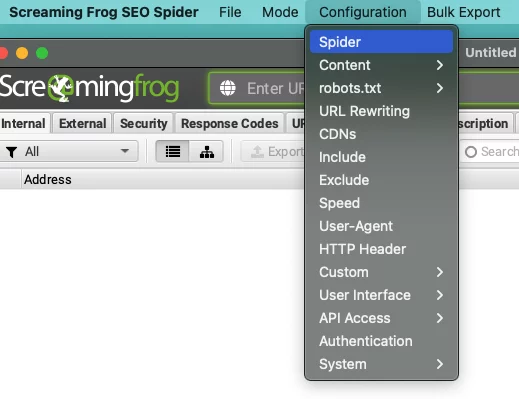Open the All filter dropdown

[69, 152]
